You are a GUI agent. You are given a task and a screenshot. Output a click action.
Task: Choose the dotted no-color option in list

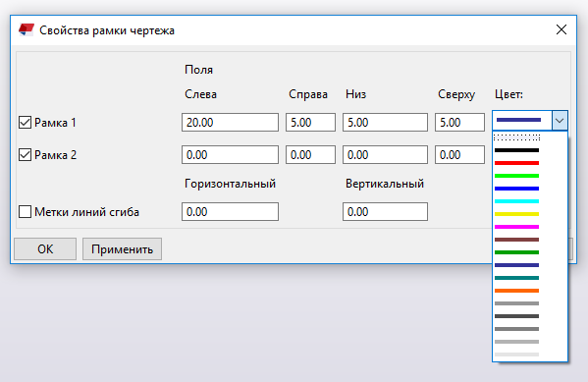(516, 137)
